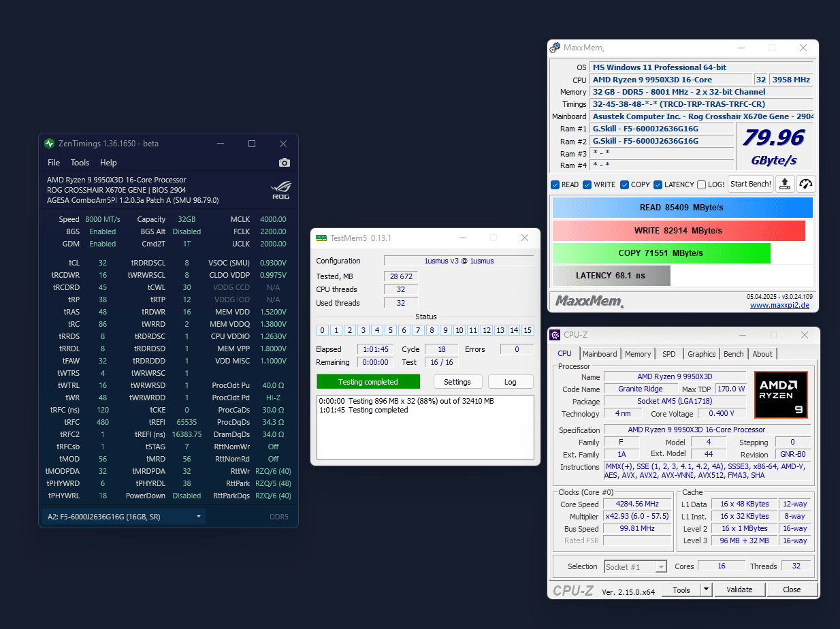Click the tREFI 65535 value in ZenTimings
The width and height of the screenshot is (840, 629).
187,422
